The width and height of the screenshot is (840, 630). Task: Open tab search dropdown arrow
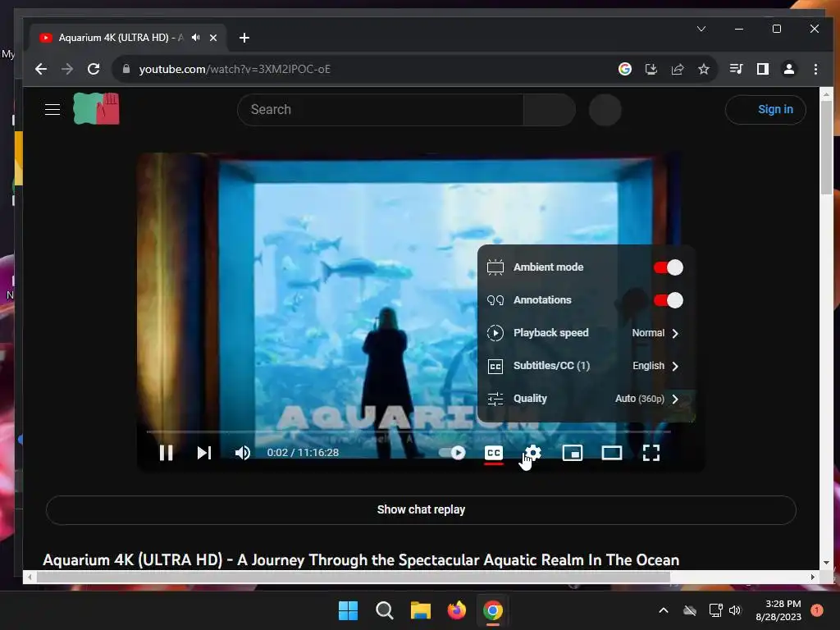[701, 29]
